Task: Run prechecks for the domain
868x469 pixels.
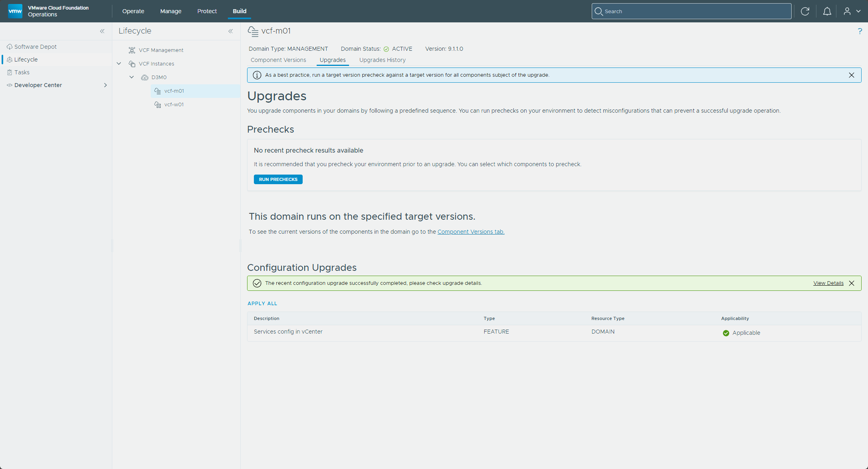Action: pyautogui.click(x=278, y=179)
